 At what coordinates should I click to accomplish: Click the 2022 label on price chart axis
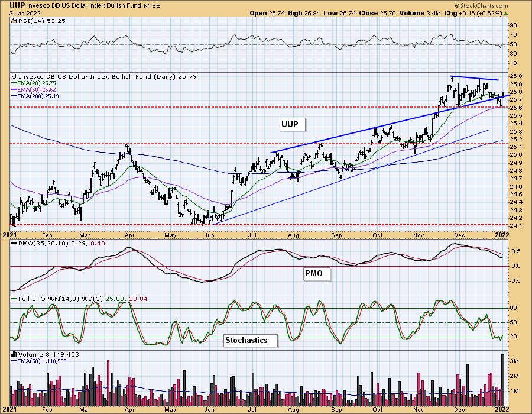click(x=502, y=235)
